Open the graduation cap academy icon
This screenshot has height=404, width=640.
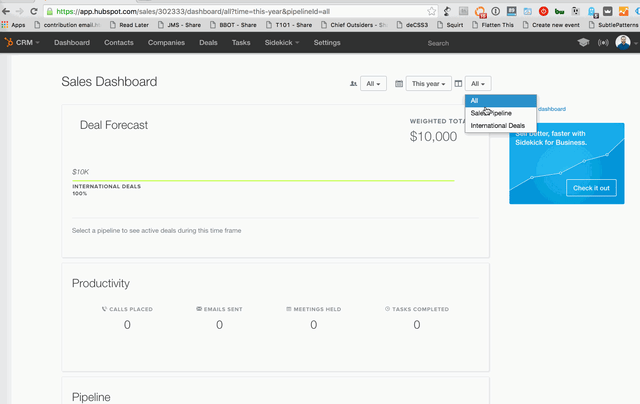coord(583,42)
